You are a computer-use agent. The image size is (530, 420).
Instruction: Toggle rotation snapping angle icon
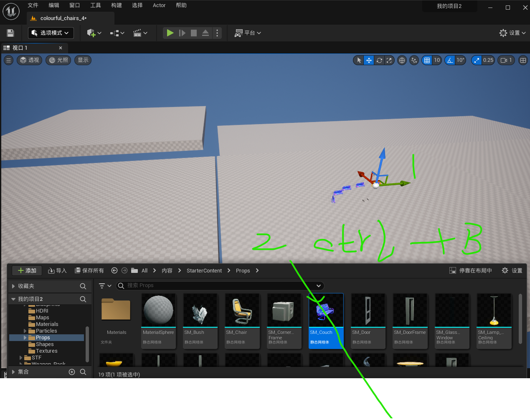(x=450, y=60)
